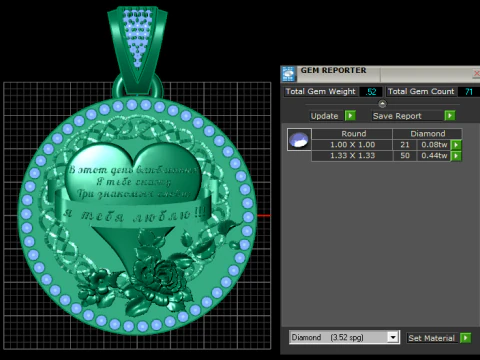Click the GEM REPORTER title text
The width and height of the screenshot is (480, 360).
tap(333, 70)
